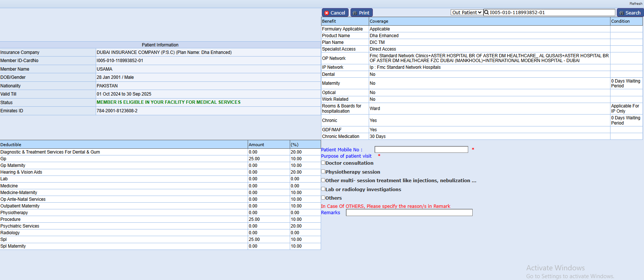Click the Condition column header
Image resolution: width=644 pixels, height=280 pixels.
pos(620,21)
